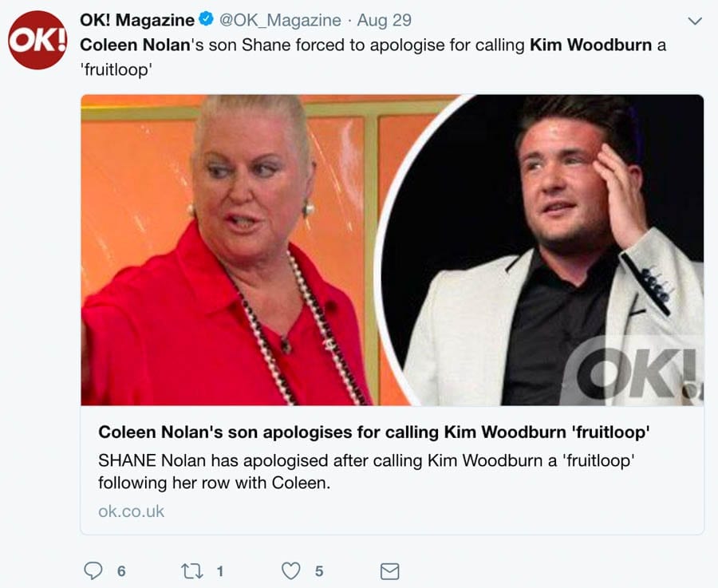Send tweet via direct message envelope icon
The width and height of the screenshot is (718, 588).
(390, 571)
